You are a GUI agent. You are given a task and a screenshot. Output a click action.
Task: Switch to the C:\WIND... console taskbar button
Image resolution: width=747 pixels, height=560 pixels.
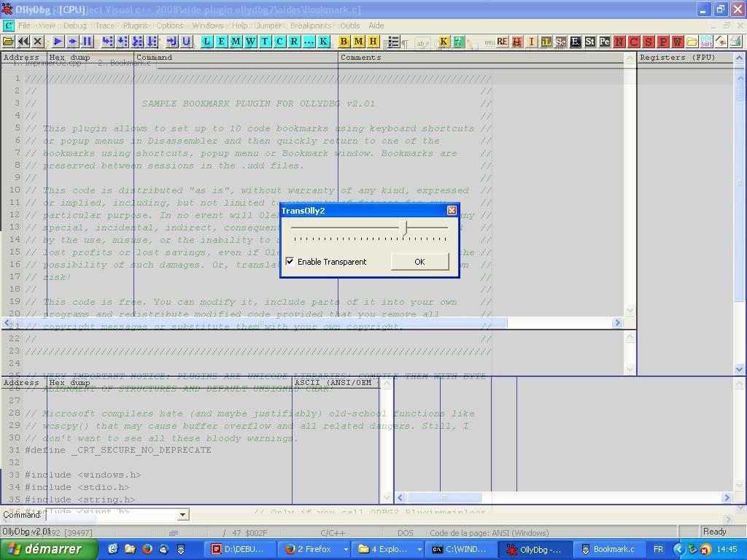pos(460,550)
